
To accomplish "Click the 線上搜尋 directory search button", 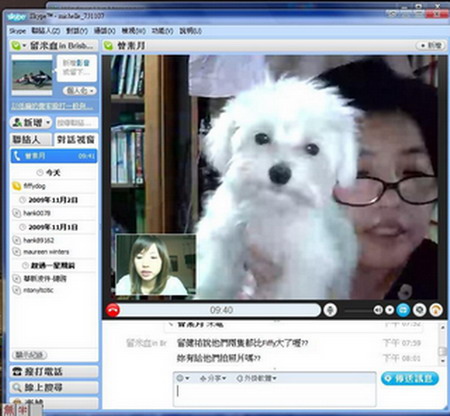I will pyautogui.click(x=54, y=387).
